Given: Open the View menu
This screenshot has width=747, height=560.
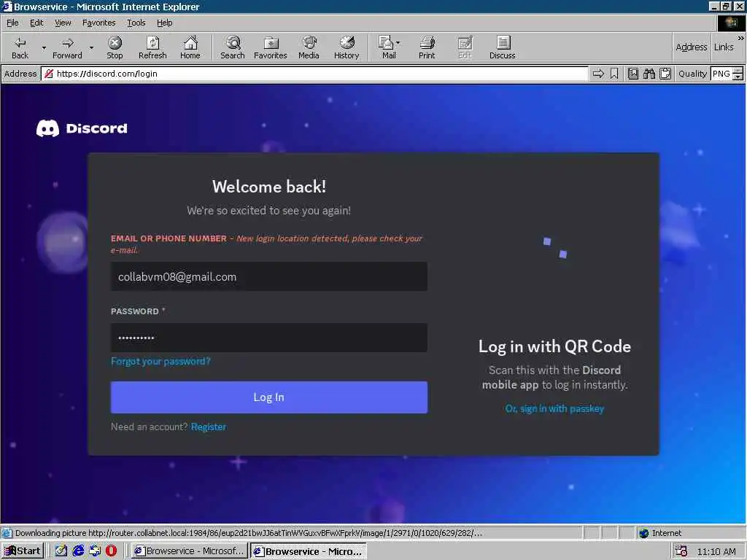Looking at the screenshot, I should click(x=63, y=23).
